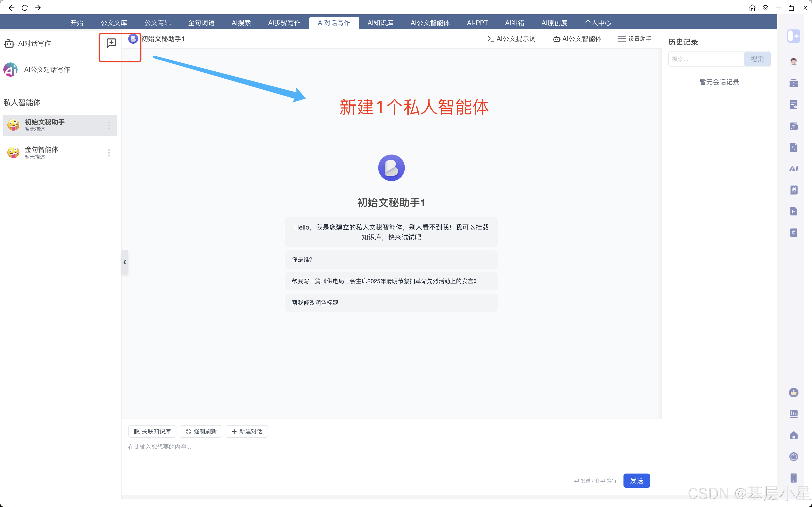
Task: Click the history search input field
Action: pyautogui.click(x=706, y=59)
